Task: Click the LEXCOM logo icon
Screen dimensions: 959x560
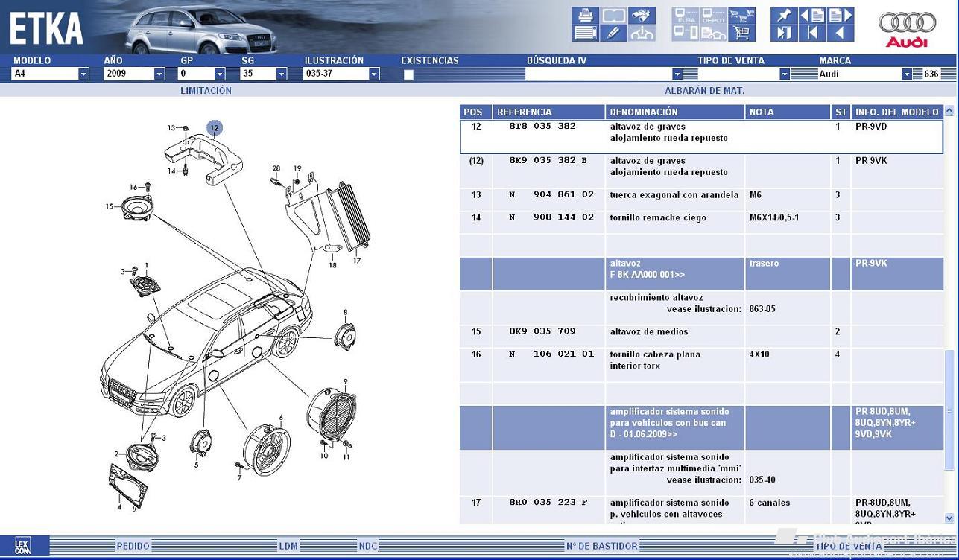Action: 22,546
